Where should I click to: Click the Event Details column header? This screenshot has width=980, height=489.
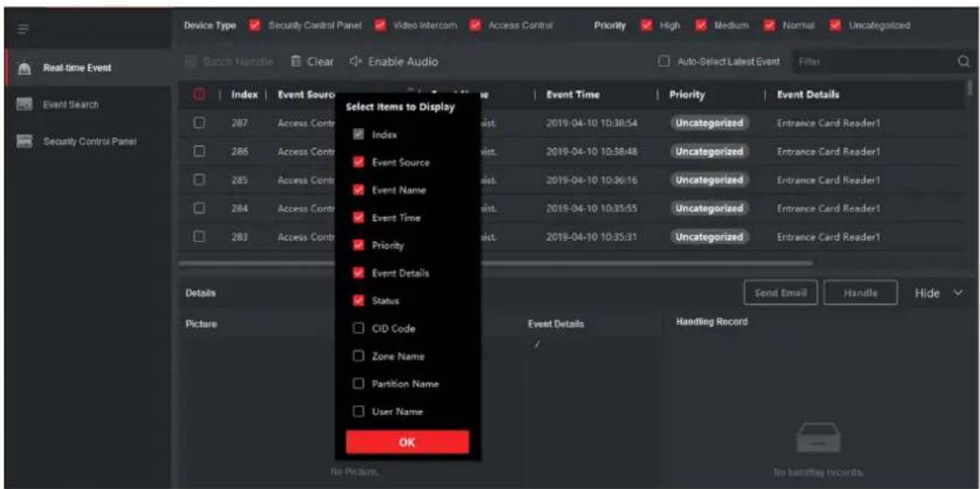(x=808, y=95)
